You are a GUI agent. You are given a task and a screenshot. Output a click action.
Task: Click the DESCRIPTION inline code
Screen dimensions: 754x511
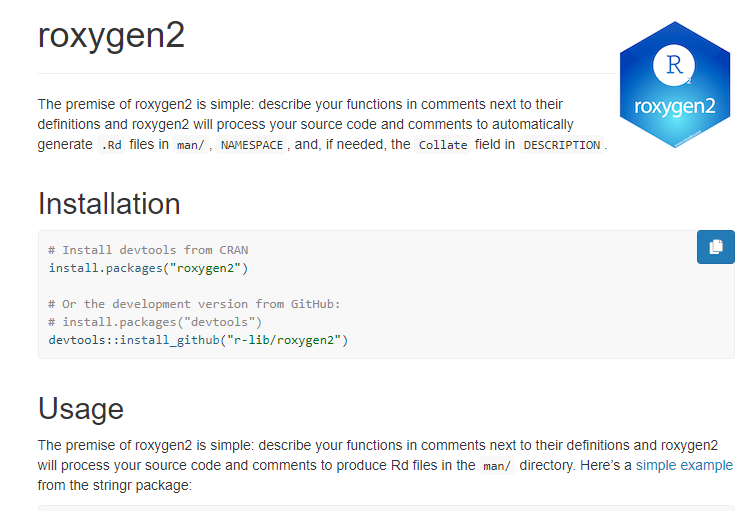pos(562,145)
